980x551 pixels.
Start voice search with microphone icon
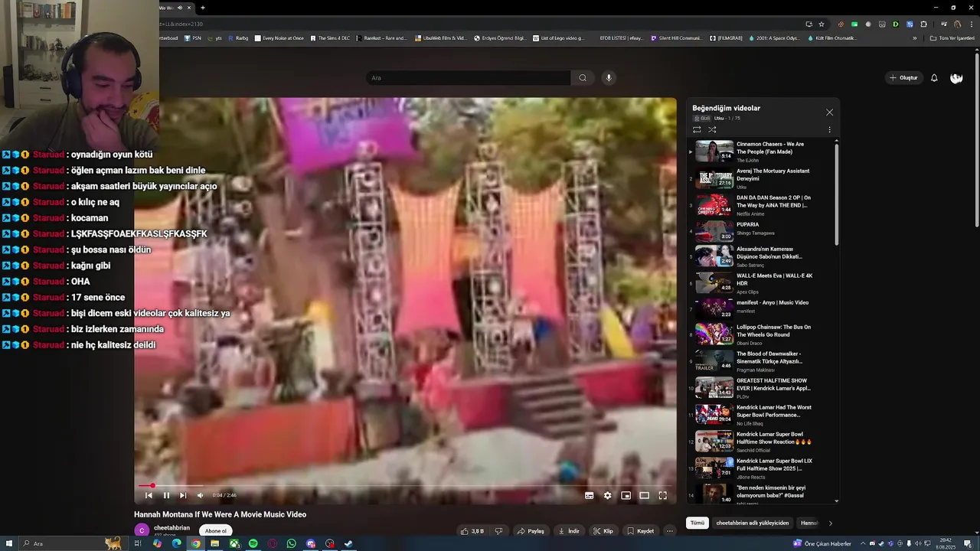click(x=609, y=77)
